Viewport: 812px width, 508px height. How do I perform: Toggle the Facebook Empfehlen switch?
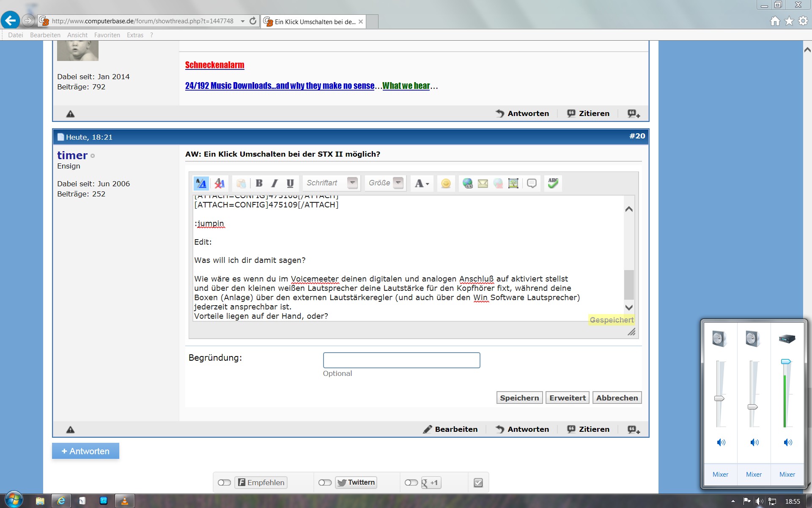click(224, 483)
